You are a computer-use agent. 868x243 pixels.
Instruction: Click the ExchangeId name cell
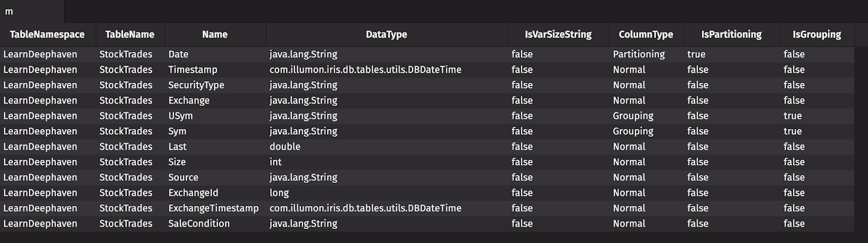click(193, 193)
